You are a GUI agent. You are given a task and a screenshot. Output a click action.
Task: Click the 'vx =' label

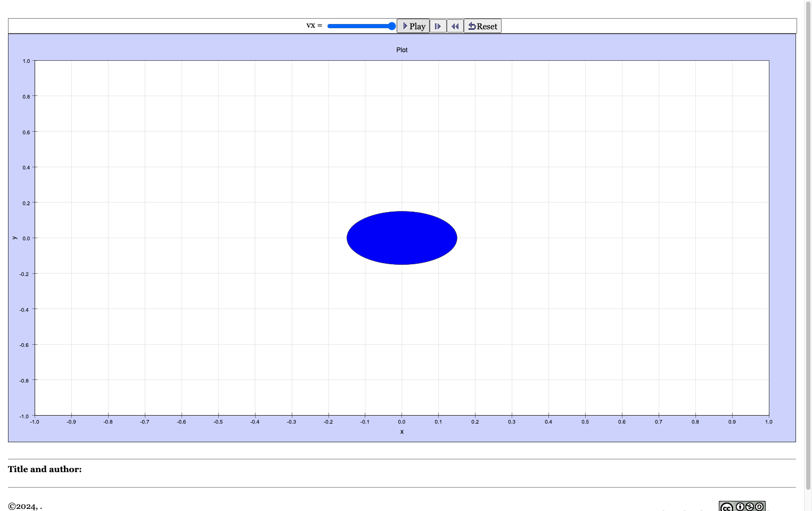(x=314, y=26)
